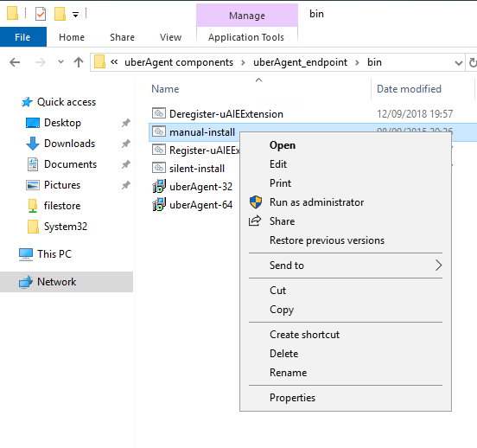
Task: Click the address bar folder icon
Action: click(99, 61)
